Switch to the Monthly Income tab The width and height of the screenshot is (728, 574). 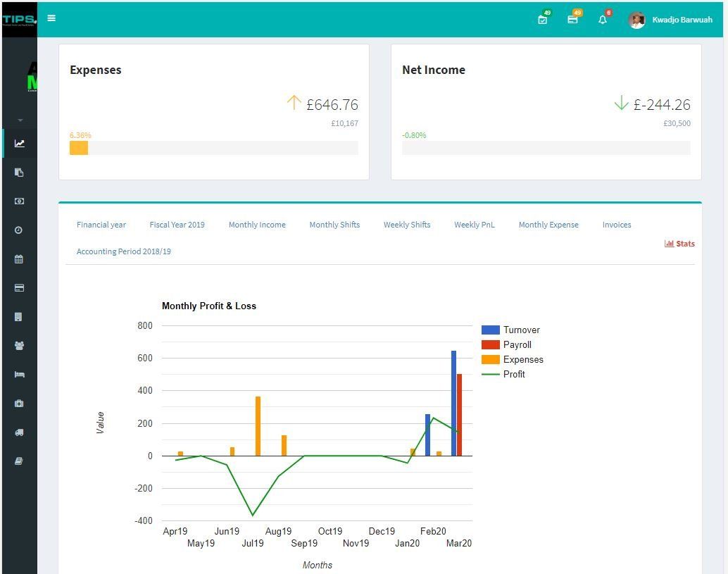(x=257, y=225)
